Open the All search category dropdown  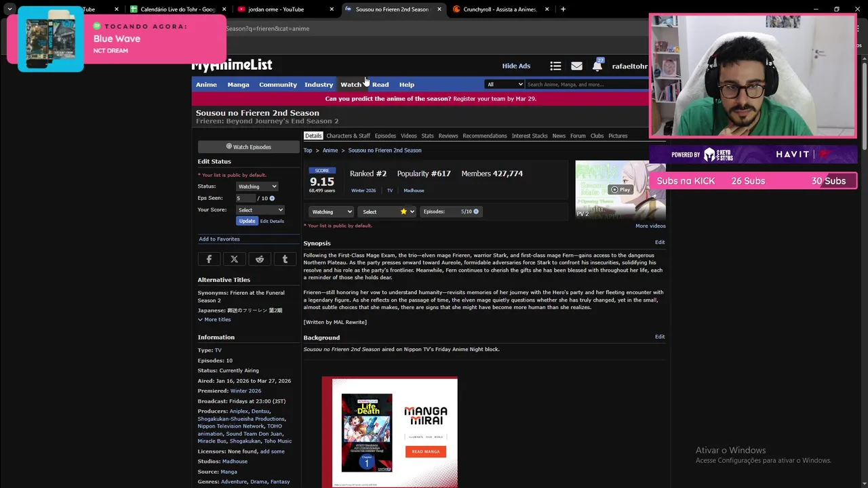pyautogui.click(x=505, y=84)
